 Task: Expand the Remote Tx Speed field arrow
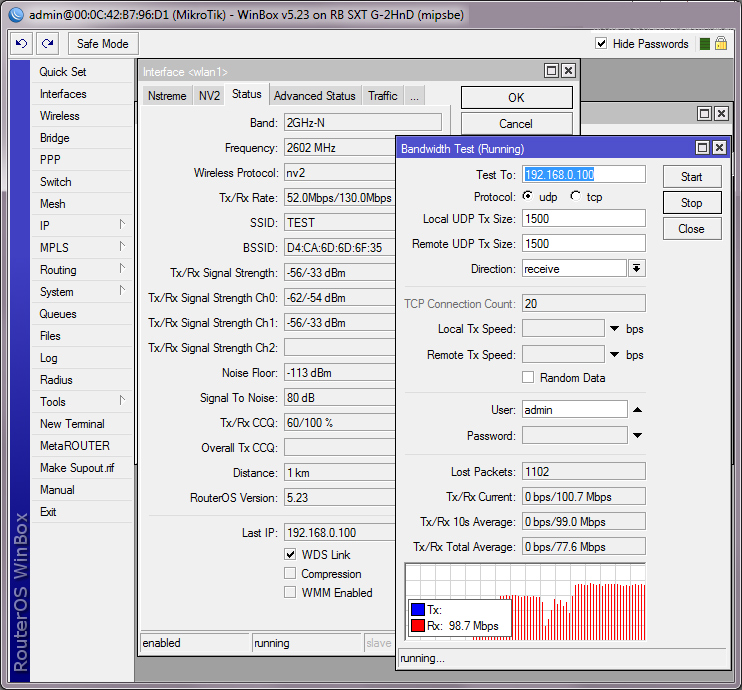coord(614,354)
